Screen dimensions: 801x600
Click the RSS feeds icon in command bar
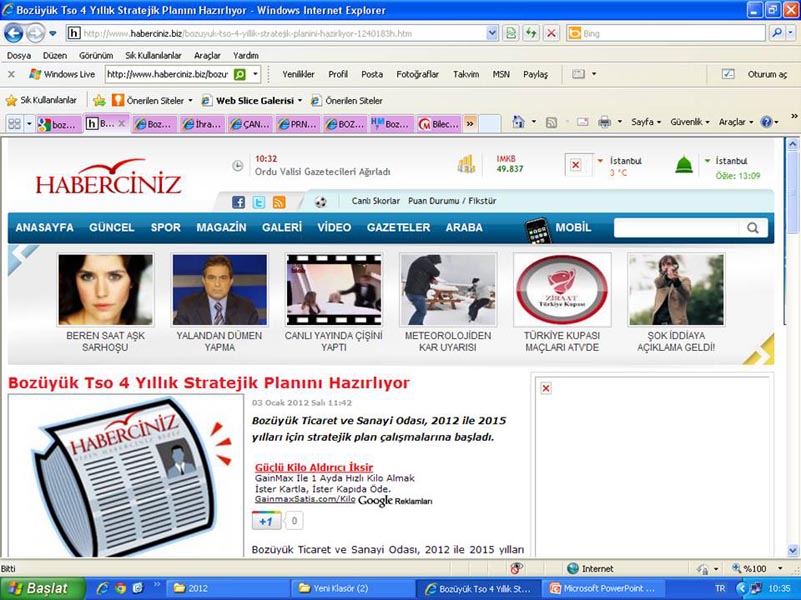click(x=551, y=122)
